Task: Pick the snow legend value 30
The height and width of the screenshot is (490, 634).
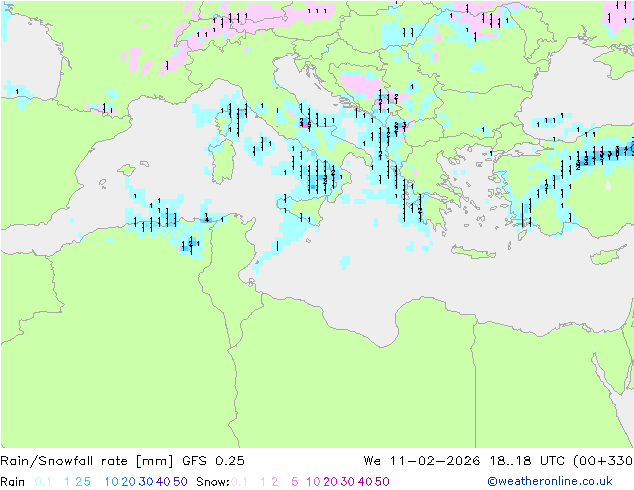Action: point(348,482)
